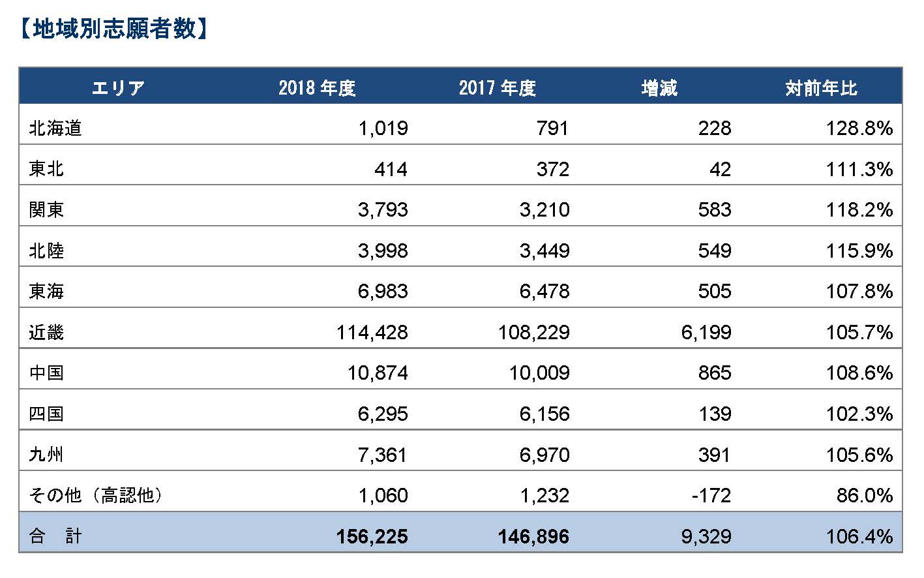This screenshot has height=578, width=924.
Task: Click the 2018年度 column header
Action: click(x=317, y=88)
